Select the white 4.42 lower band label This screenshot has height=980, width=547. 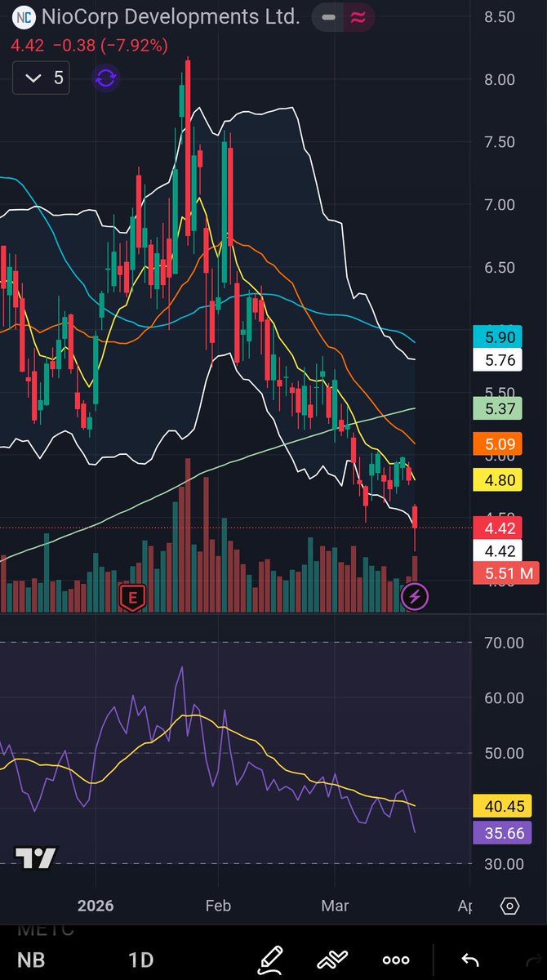tap(498, 551)
